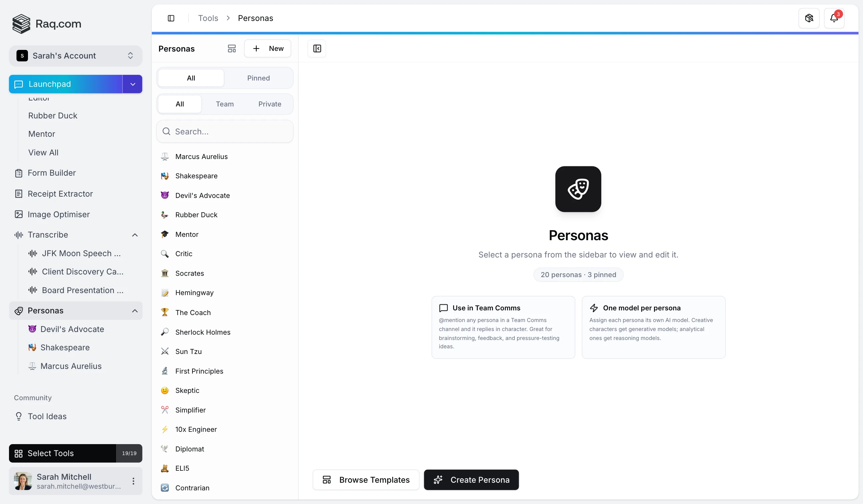Click the Raq.com logo
The height and width of the screenshot is (504, 863).
pos(46,24)
